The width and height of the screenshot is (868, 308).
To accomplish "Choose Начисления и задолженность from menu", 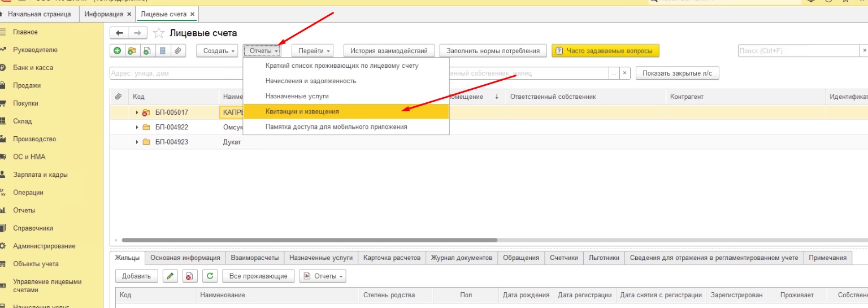I will pos(310,81).
